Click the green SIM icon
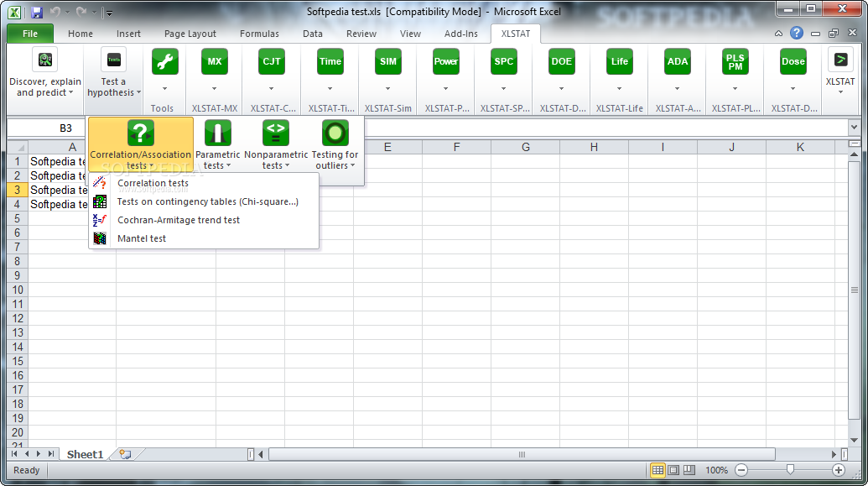This screenshot has width=868, height=486. [388, 61]
